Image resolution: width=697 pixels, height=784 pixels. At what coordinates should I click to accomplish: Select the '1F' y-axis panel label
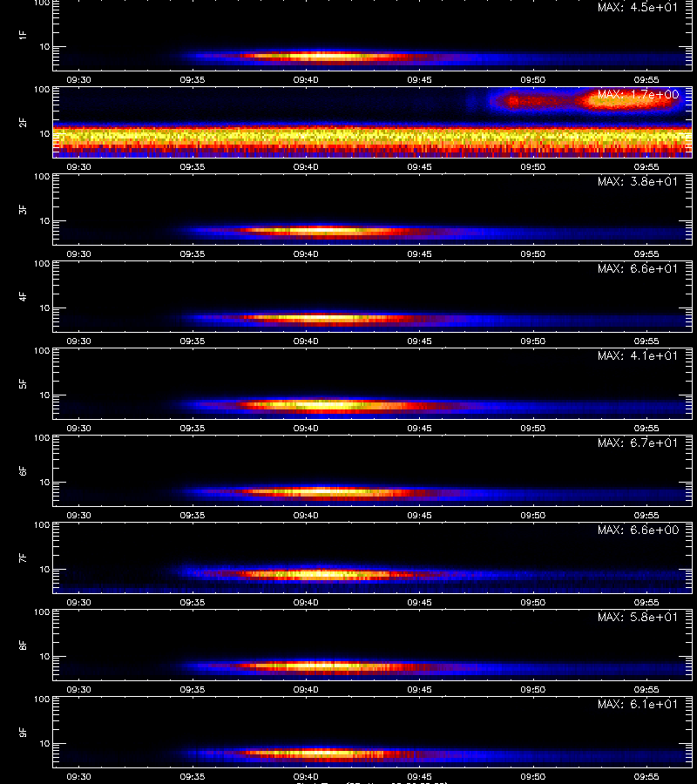coord(23,35)
